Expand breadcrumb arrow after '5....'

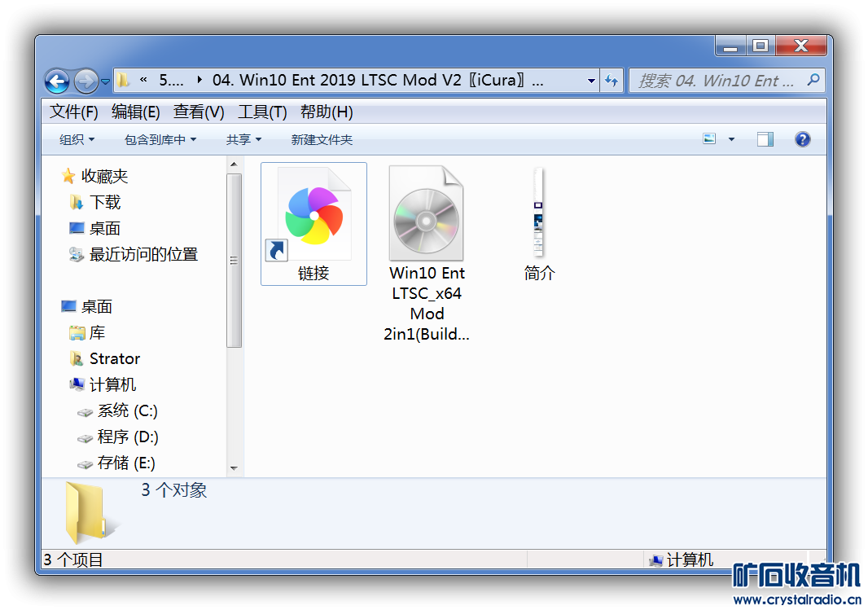click(x=199, y=81)
